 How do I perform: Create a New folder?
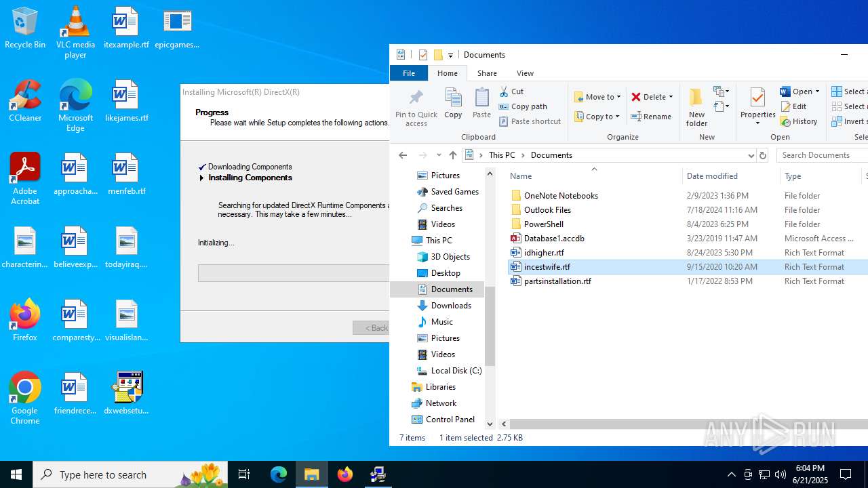696,107
